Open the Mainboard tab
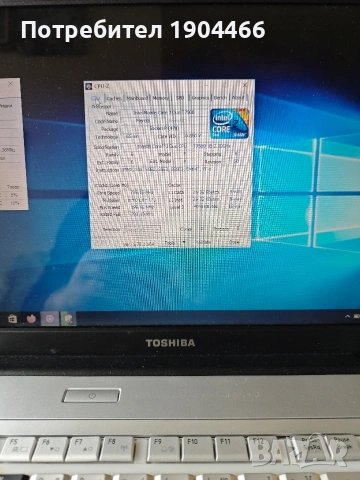This screenshot has height=480, width=360. pyautogui.click(x=137, y=98)
